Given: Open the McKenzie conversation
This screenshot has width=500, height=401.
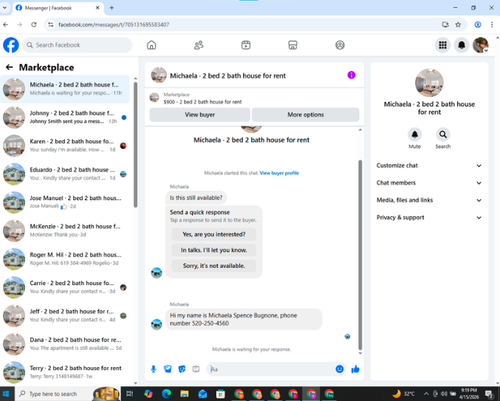Looking at the screenshot, I should click(65, 231).
